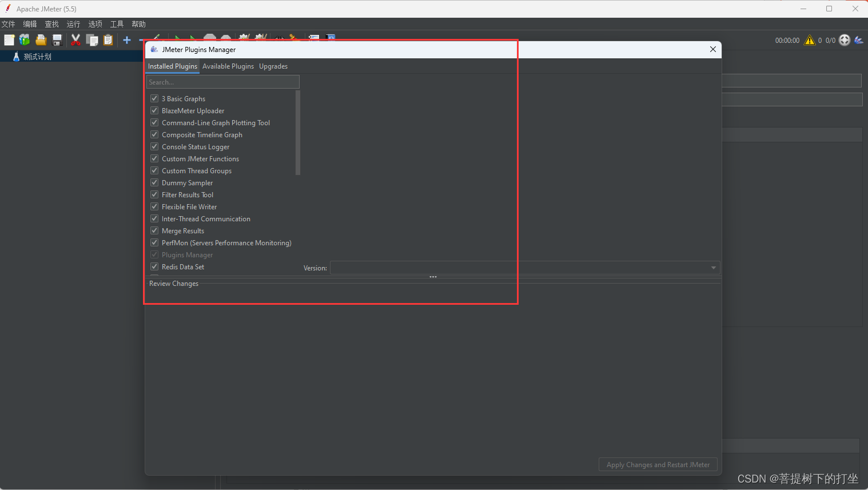Screen dimensions: 868x490
Task: Open the Version dropdown list
Action: pyautogui.click(x=712, y=267)
